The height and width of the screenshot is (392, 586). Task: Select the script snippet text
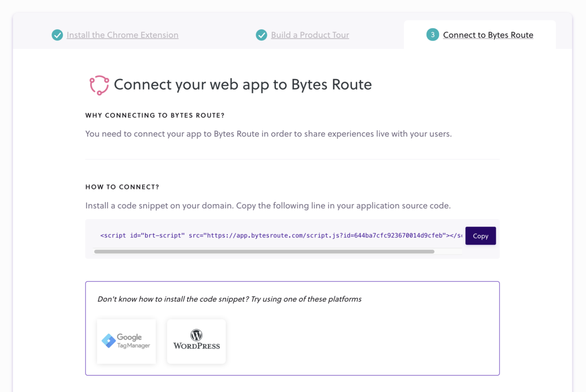click(x=281, y=235)
